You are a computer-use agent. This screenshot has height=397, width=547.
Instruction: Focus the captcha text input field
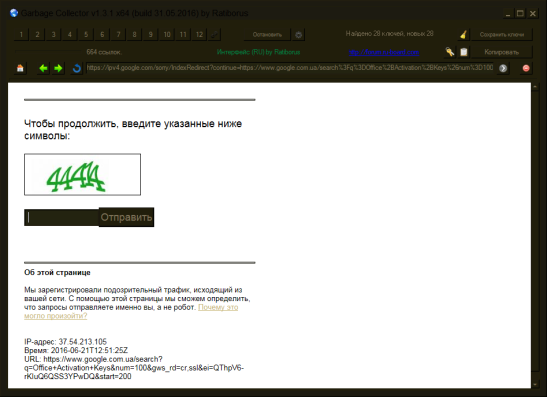point(61,217)
